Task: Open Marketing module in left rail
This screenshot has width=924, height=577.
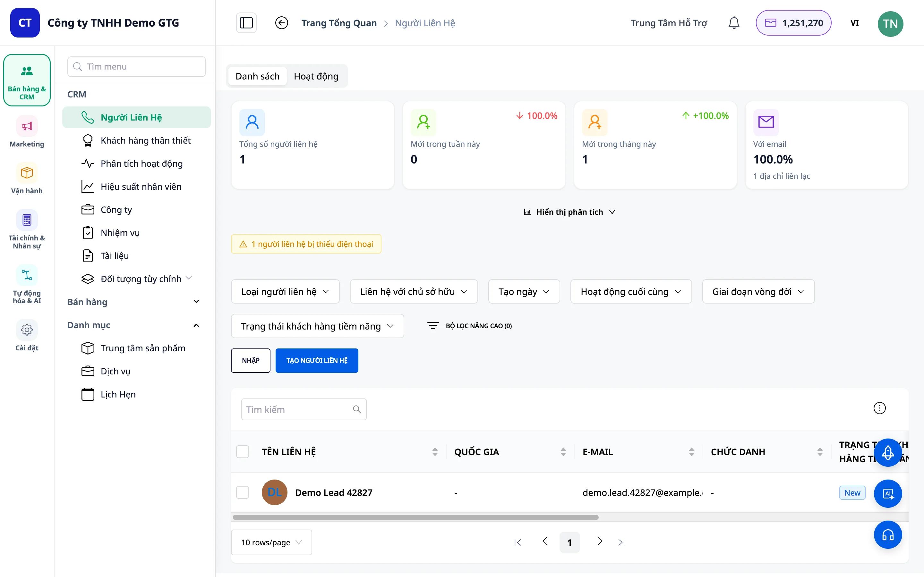Action: pos(27,132)
